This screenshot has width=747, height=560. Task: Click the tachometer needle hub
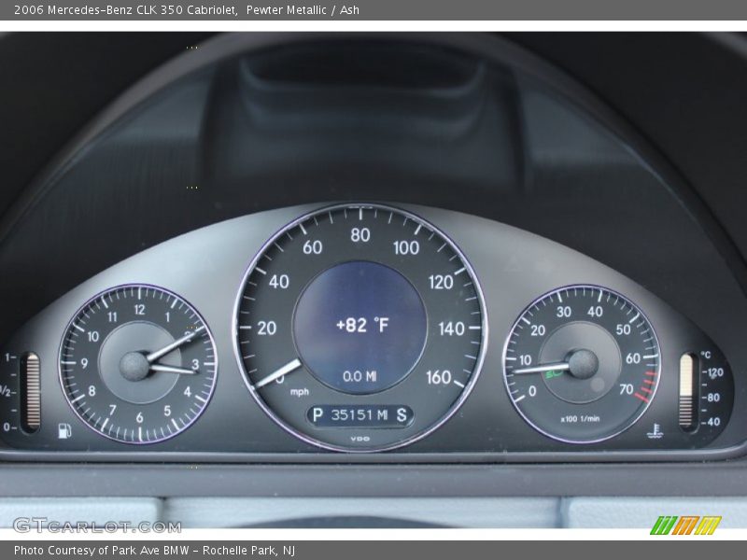click(x=582, y=364)
